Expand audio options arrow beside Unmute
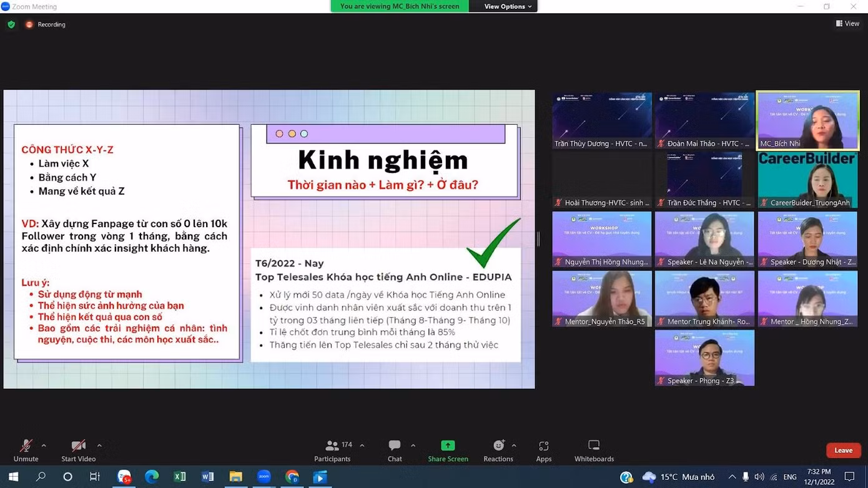This screenshot has width=868, height=488. coord(44,446)
